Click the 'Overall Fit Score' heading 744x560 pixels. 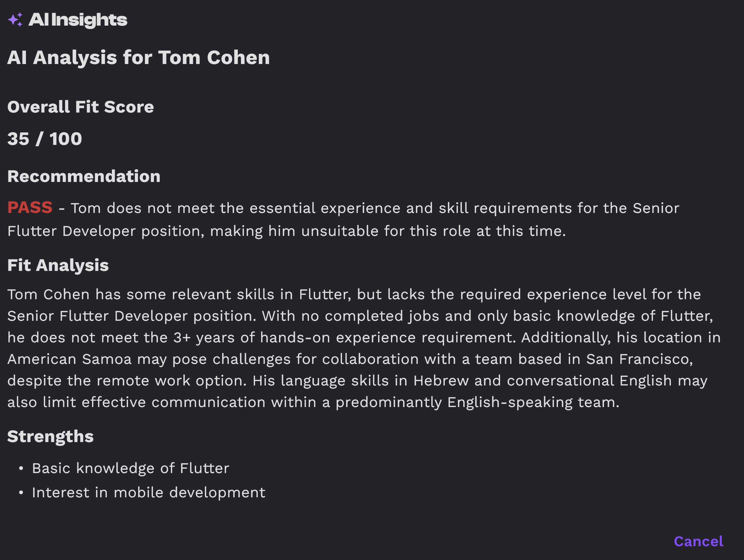(x=81, y=107)
